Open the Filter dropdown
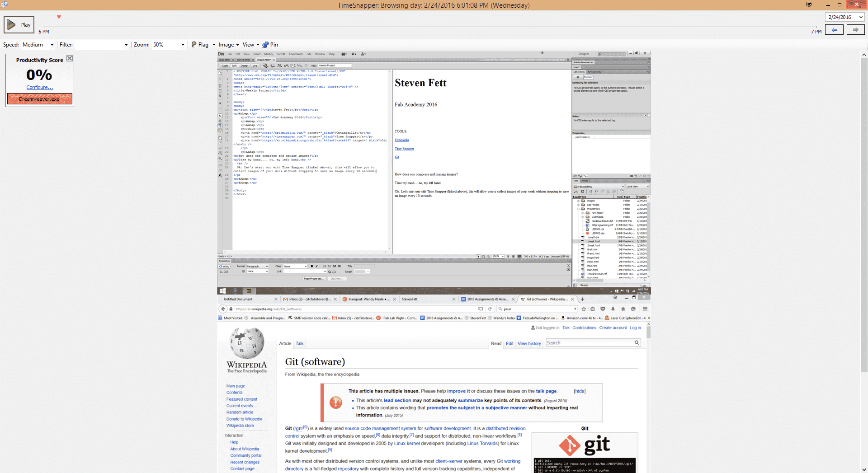Viewport: 868px width, 473px height. tap(102, 45)
